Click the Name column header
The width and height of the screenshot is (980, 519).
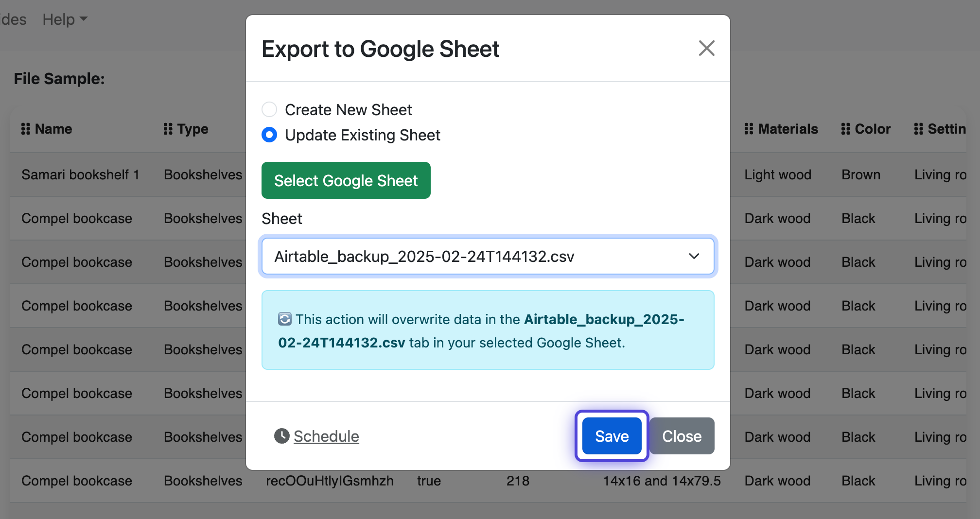click(53, 129)
